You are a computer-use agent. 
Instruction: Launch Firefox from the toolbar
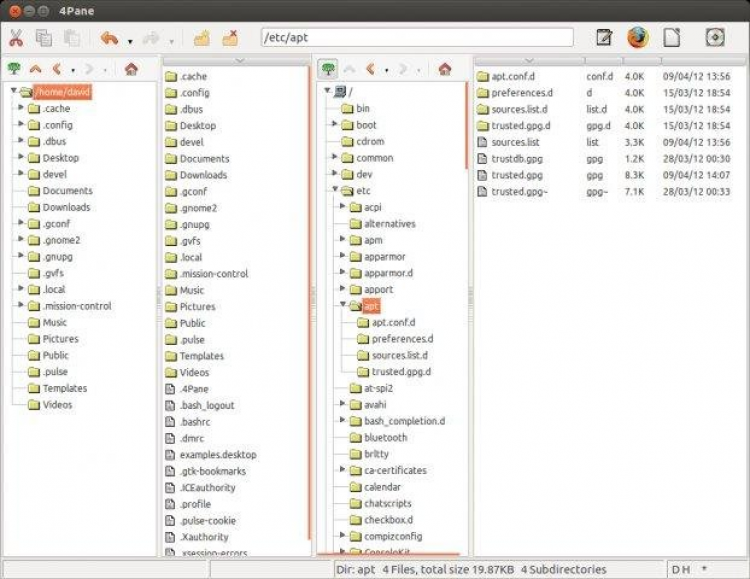point(638,37)
